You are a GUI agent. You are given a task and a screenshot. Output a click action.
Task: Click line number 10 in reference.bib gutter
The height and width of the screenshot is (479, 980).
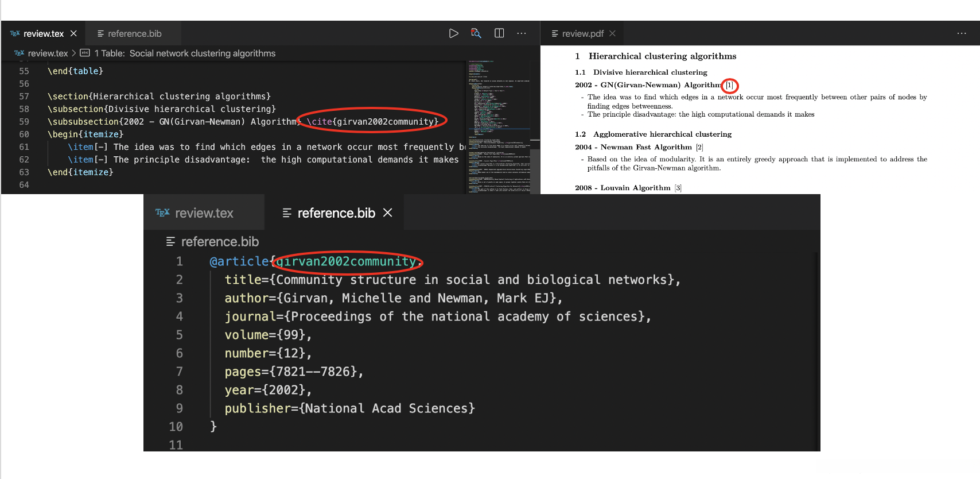tap(176, 427)
